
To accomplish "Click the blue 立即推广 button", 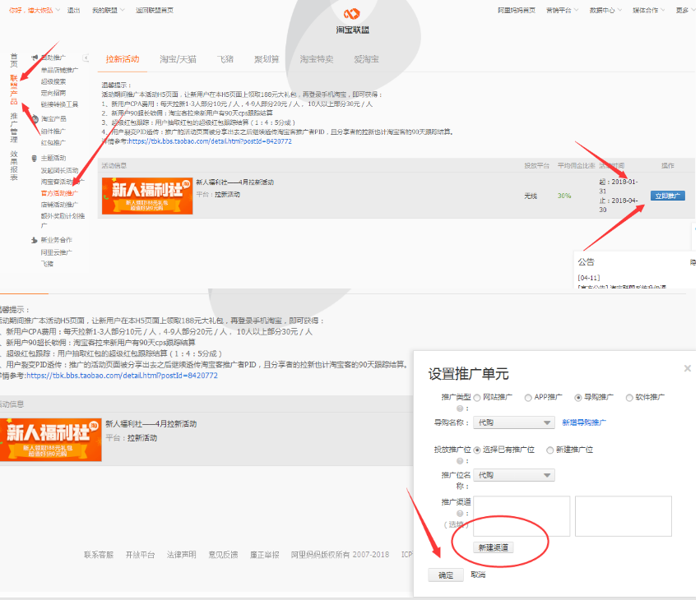I will [667, 196].
